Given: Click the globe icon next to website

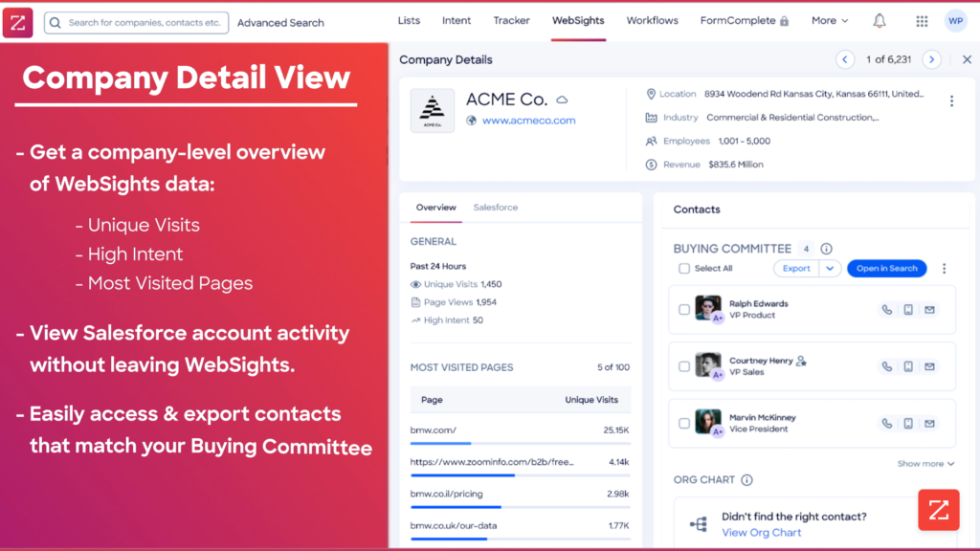Looking at the screenshot, I should click(x=471, y=121).
